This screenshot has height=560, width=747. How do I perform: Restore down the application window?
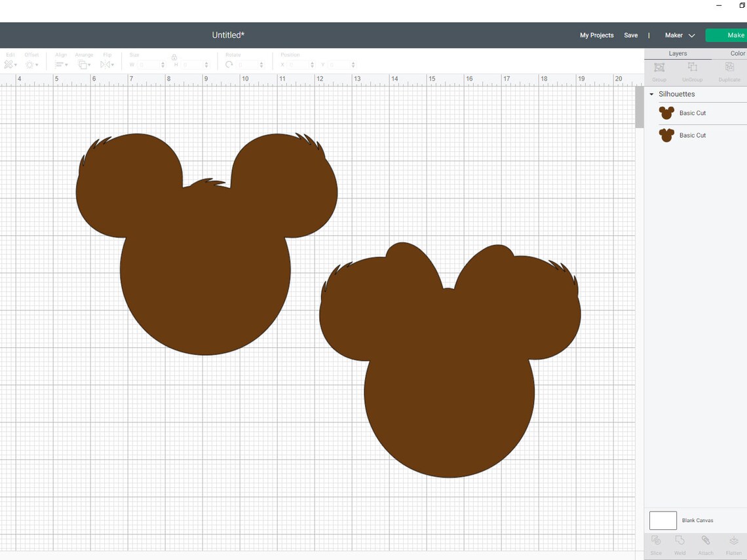point(742,5)
